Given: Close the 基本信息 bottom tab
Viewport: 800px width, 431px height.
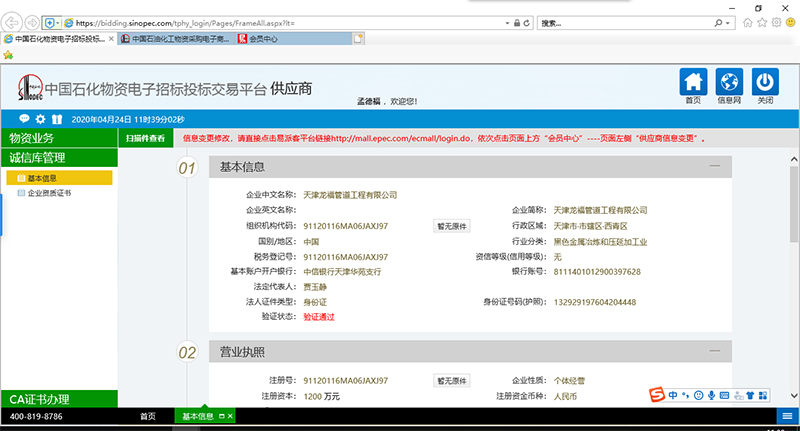Looking at the screenshot, I should pos(230,416).
